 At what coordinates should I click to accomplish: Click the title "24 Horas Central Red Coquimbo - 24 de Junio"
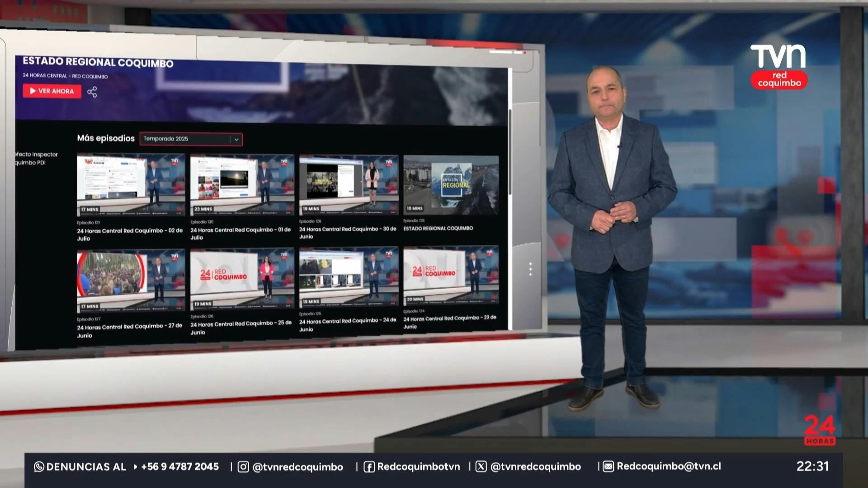(348, 325)
